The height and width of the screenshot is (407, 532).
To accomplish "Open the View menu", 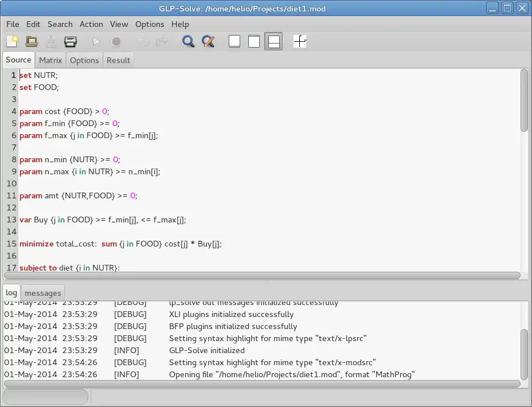I will click(x=119, y=25).
